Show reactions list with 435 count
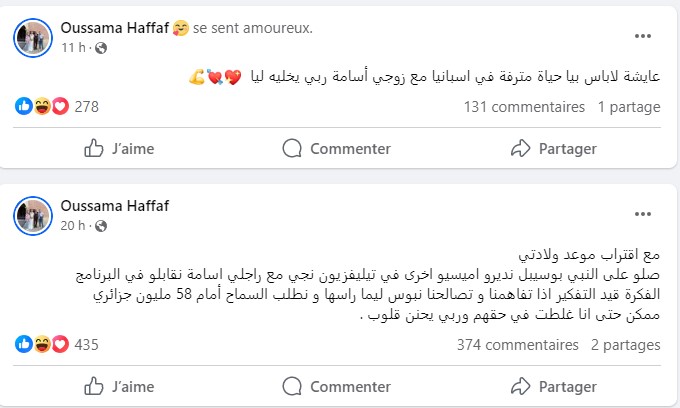 pyautogui.click(x=86, y=344)
